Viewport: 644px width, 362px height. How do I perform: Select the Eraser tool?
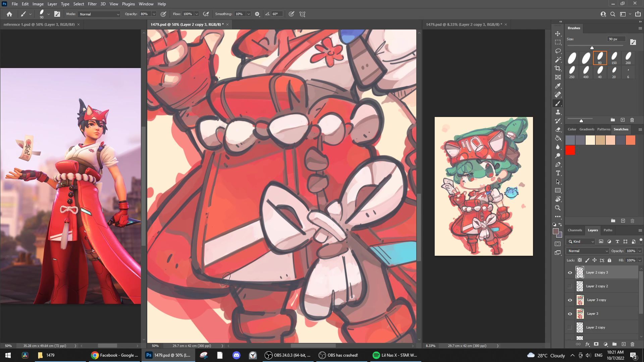558,130
